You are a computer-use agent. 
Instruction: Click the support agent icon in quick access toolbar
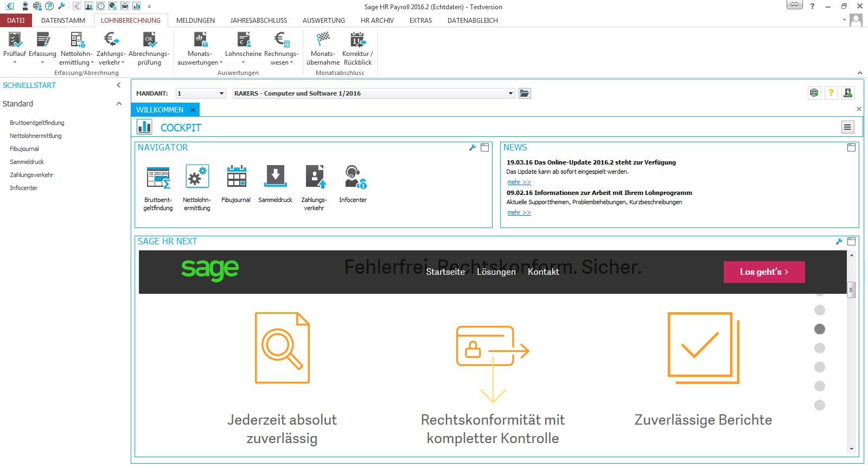(x=25, y=7)
